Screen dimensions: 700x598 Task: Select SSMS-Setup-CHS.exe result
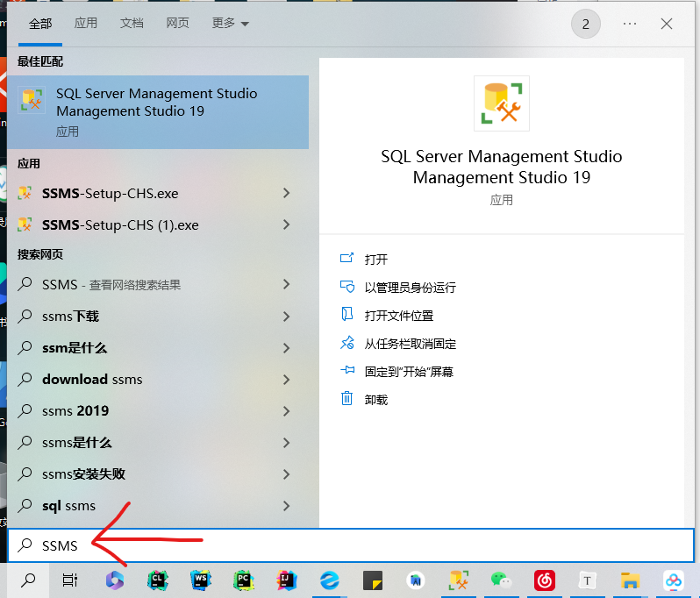pyautogui.click(x=158, y=193)
